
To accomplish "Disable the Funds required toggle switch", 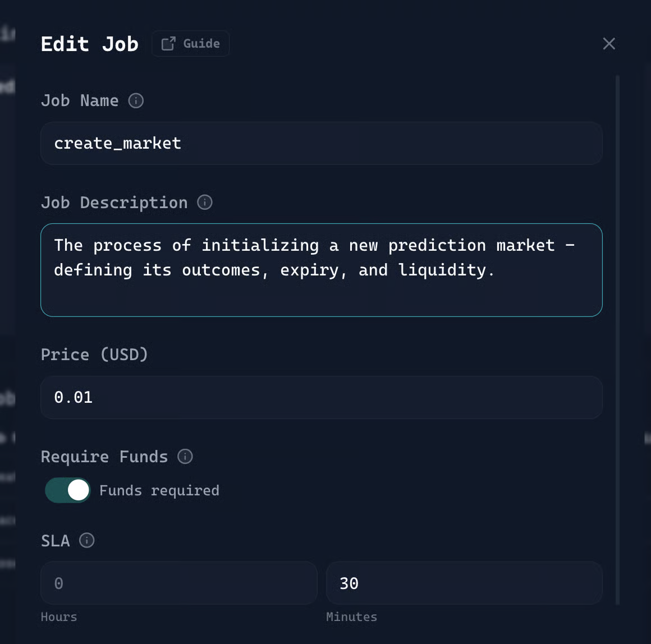I will [x=68, y=490].
